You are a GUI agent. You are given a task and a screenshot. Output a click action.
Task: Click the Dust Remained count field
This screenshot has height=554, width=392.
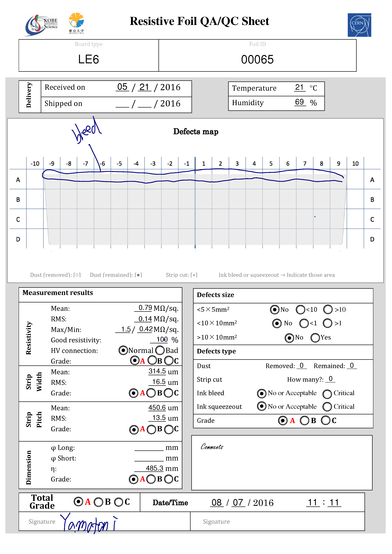(x=352, y=366)
